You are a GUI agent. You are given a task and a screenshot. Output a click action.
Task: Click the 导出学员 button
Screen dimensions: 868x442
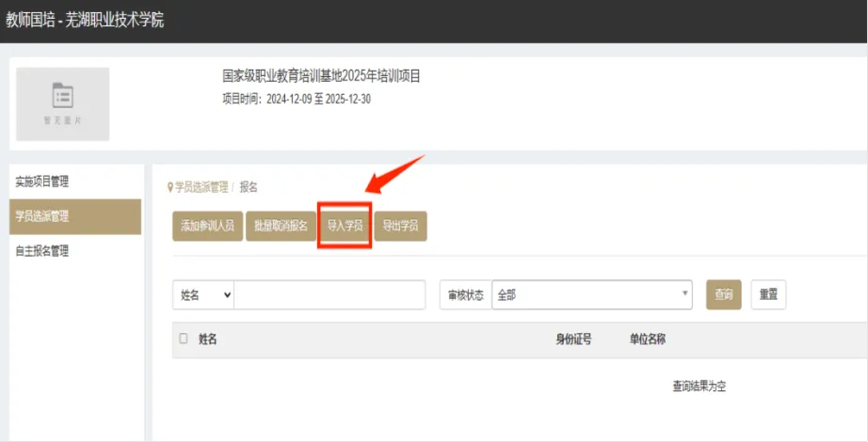tap(400, 227)
